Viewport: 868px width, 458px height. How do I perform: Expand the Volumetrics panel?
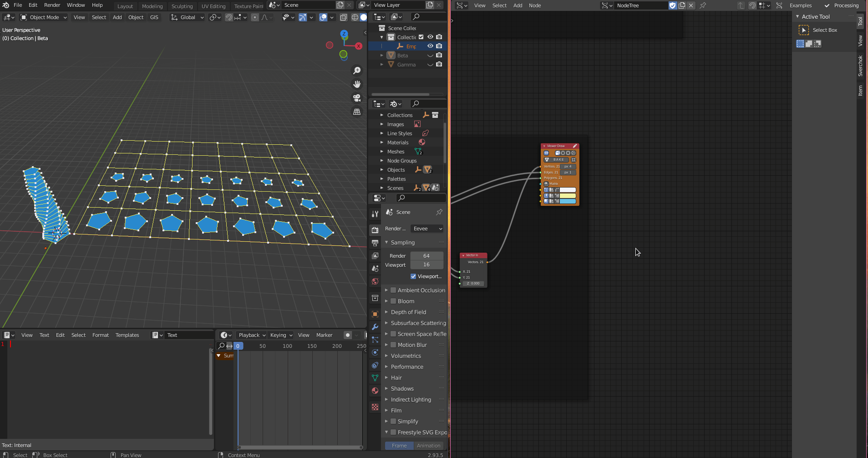pos(406,356)
